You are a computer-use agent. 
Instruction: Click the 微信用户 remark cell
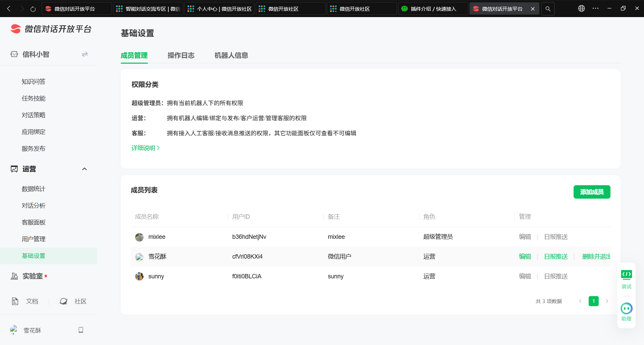(339, 257)
